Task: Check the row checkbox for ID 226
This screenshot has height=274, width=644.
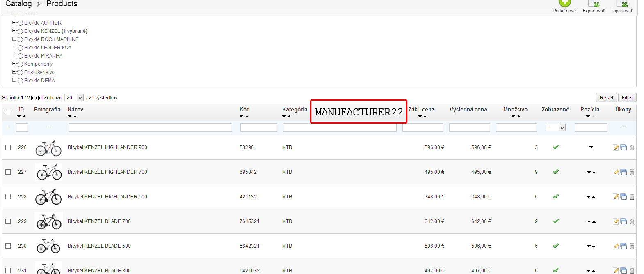Action: (x=8, y=147)
